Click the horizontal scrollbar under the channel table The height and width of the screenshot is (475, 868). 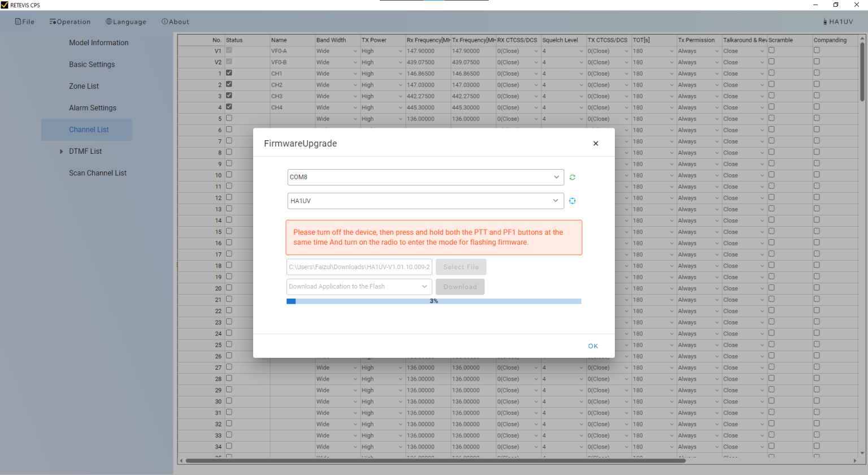pos(435,461)
